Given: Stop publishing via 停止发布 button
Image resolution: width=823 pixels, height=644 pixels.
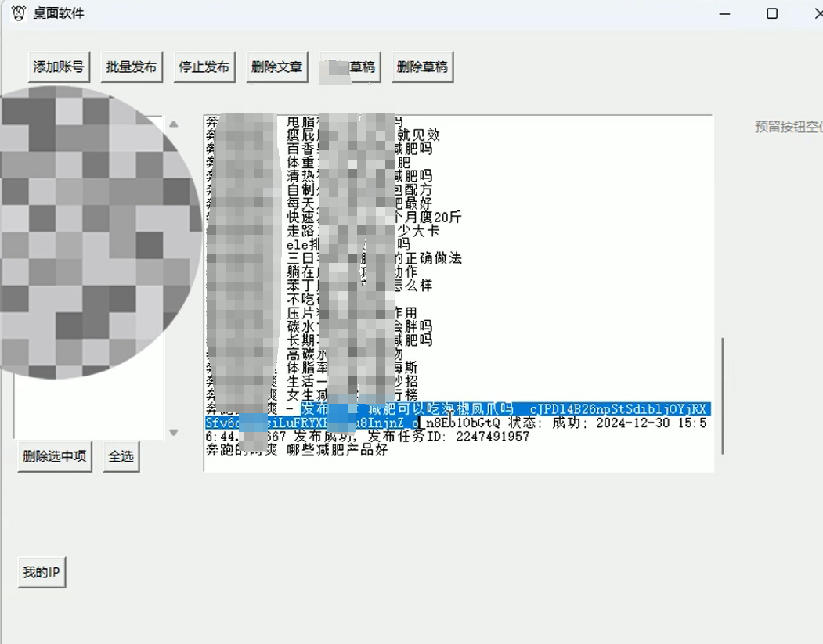Looking at the screenshot, I should pos(204,67).
